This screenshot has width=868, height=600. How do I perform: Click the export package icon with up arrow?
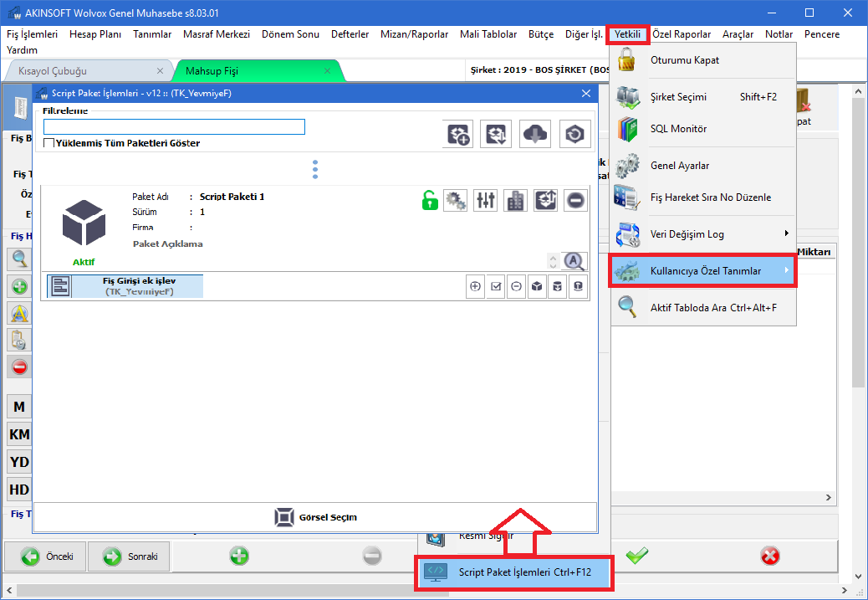[545, 200]
